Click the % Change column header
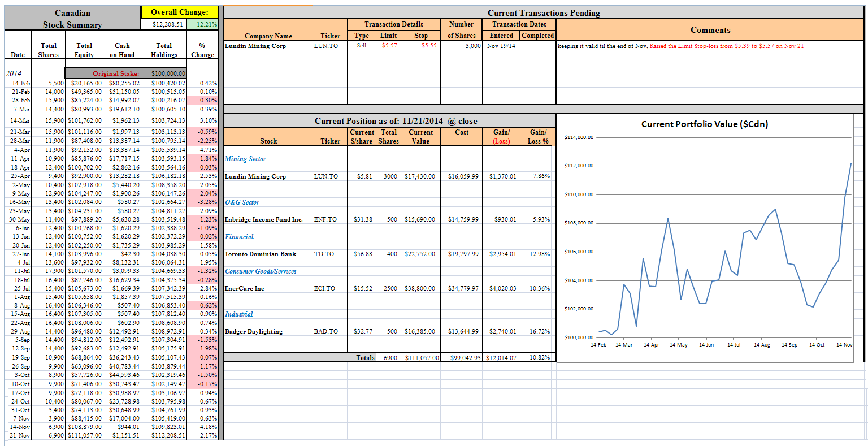This screenshot has height=446, width=868. tap(202, 50)
